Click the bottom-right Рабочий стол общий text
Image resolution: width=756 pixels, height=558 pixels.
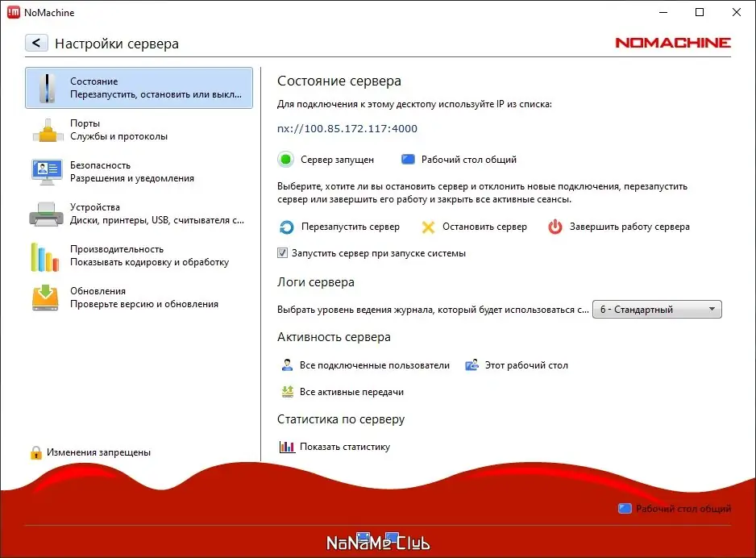click(683, 508)
